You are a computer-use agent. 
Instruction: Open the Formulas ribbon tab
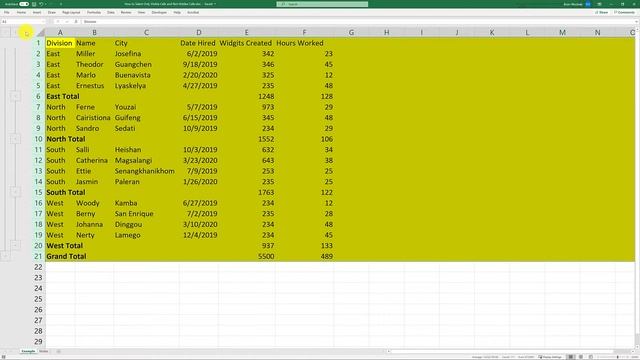(94, 13)
